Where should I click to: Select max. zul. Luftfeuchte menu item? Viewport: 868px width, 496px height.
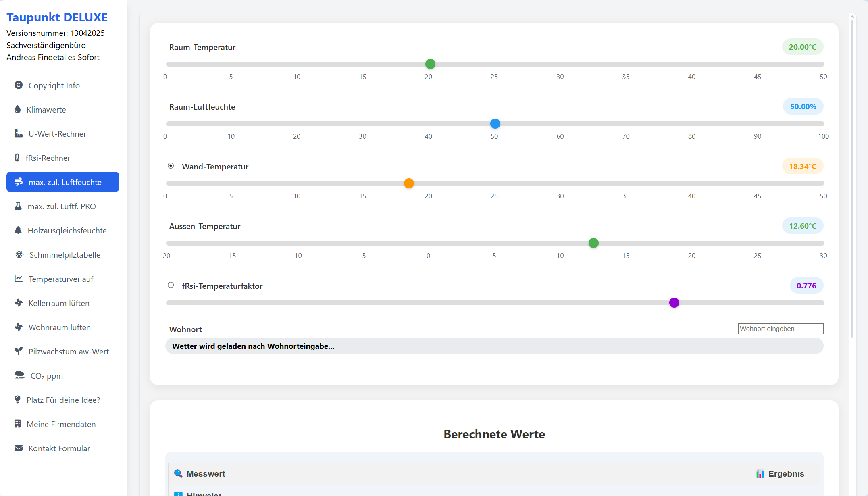coord(63,182)
